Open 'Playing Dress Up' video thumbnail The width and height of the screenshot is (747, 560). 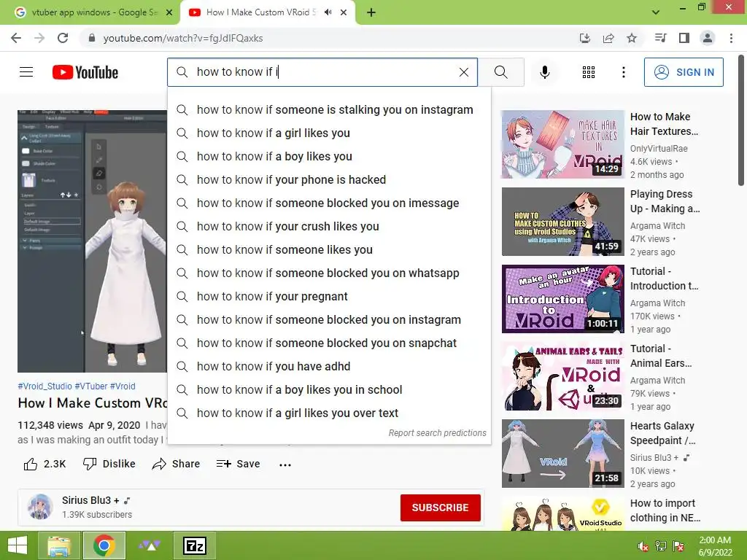pos(562,222)
